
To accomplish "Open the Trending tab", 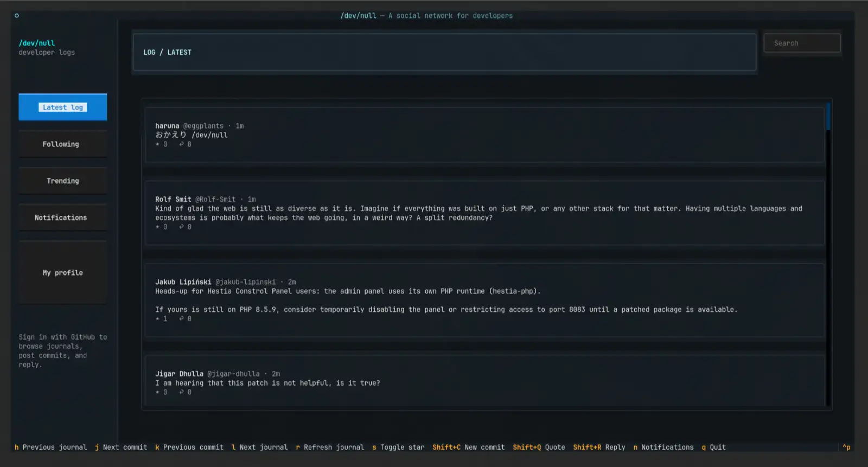I will click(x=63, y=181).
